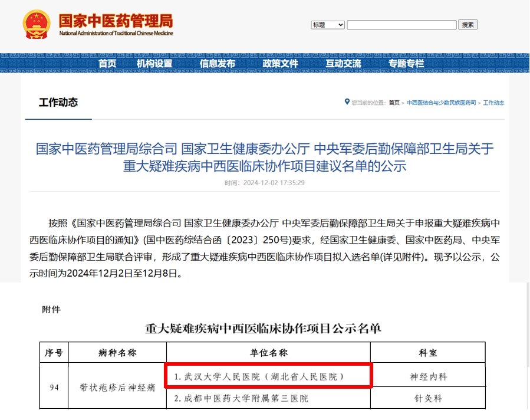Image resolution: width=530 pixels, height=420 pixels.
Task: Click the 序号 column header
Action: coord(54,353)
